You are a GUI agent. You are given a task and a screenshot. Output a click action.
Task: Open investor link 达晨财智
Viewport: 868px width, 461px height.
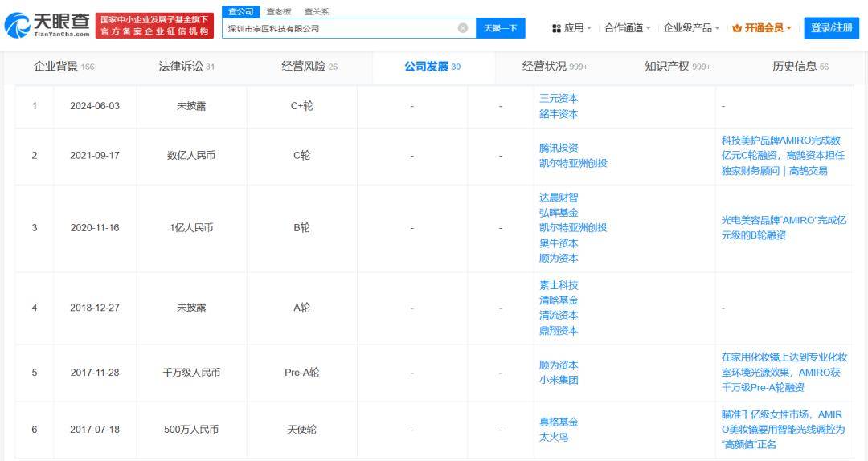559,198
